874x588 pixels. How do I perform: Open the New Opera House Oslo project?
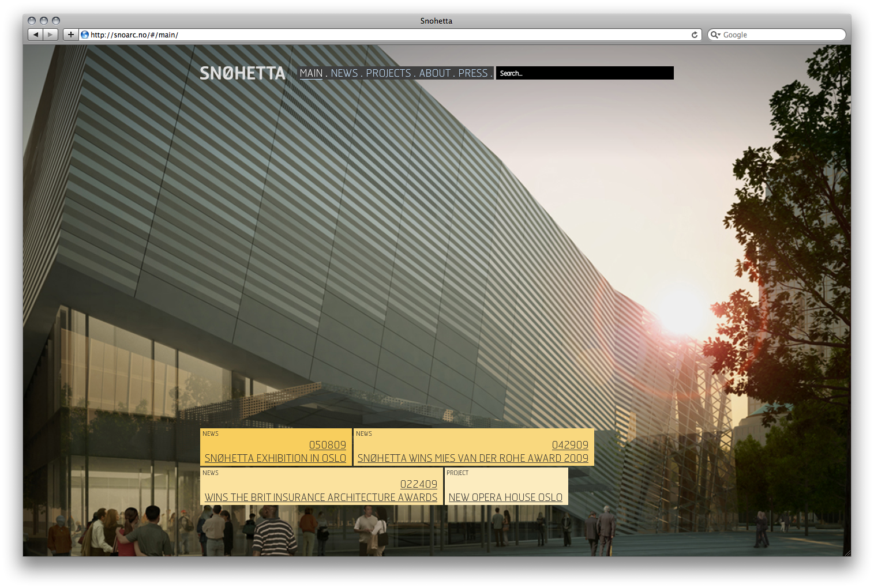(x=505, y=497)
